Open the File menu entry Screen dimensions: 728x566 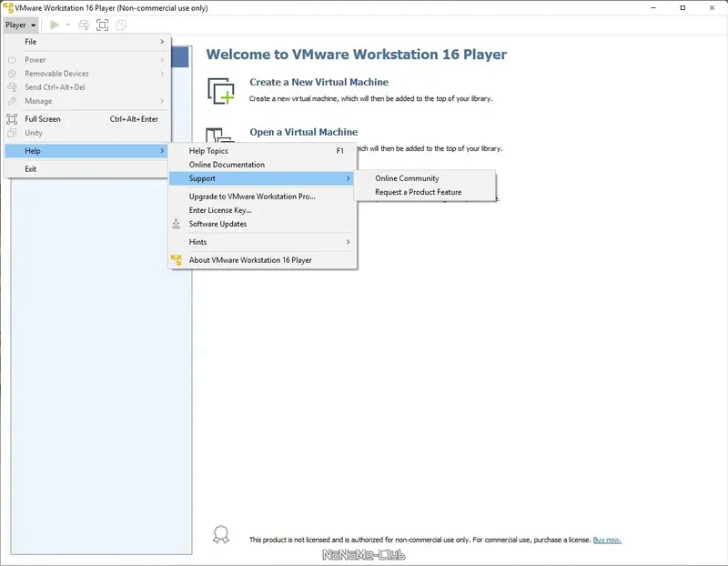tap(86, 42)
